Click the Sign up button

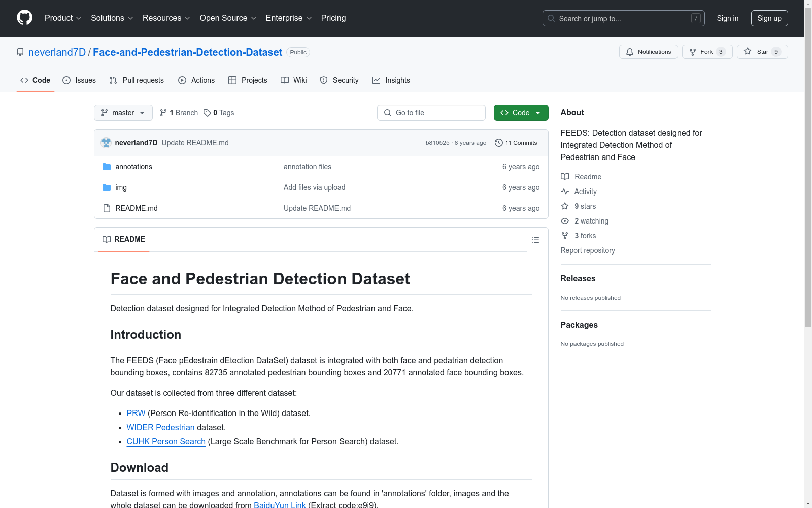tap(769, 18)
